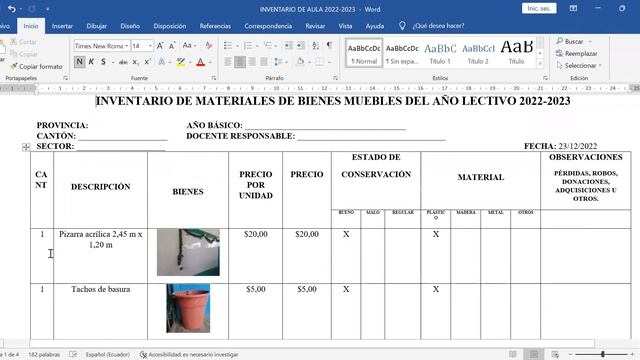Click the Inic. ses. sign-in button

(539, 9)
